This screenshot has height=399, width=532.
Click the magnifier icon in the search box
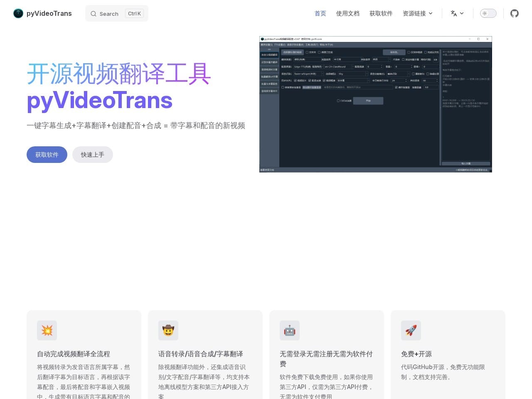click(x=94, y=13)
